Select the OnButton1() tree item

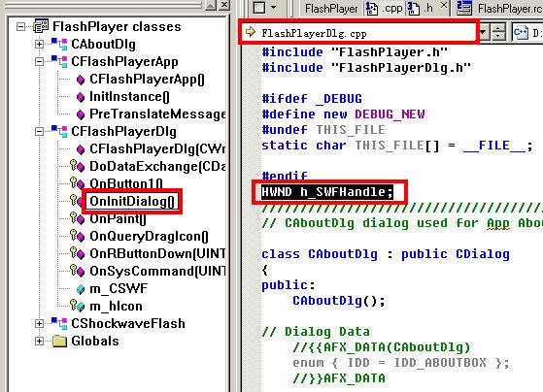126,183
